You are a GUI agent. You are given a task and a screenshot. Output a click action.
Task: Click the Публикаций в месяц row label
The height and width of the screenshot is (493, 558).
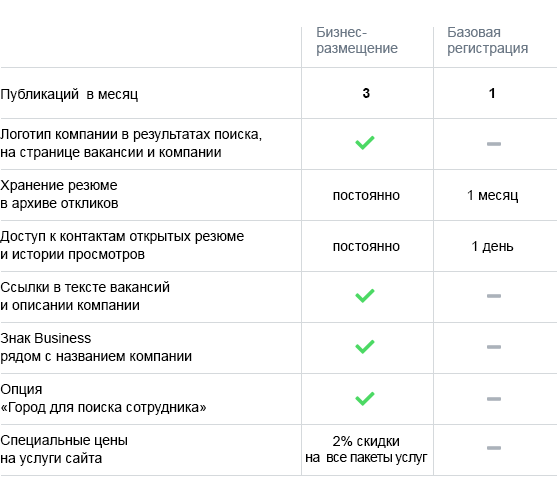[x=69, y=94]
